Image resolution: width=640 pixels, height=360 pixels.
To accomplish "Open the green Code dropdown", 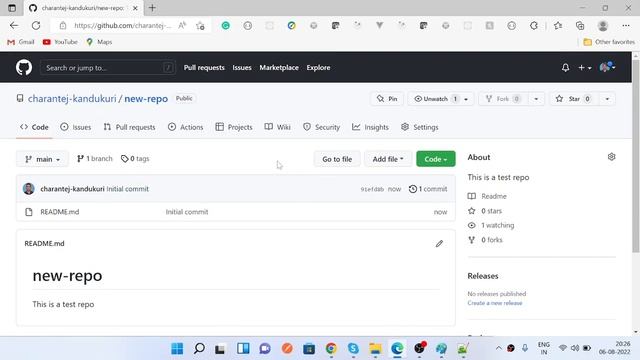I will (436, 159).
